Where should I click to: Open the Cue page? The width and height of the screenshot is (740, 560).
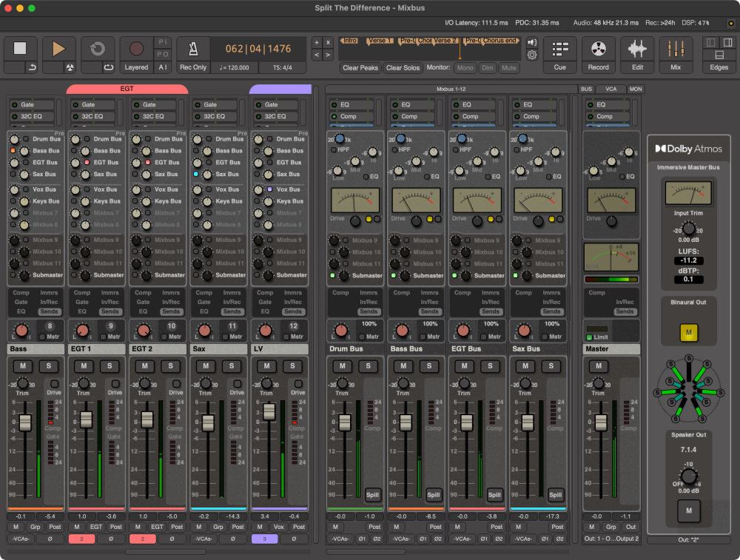point(559,50)
